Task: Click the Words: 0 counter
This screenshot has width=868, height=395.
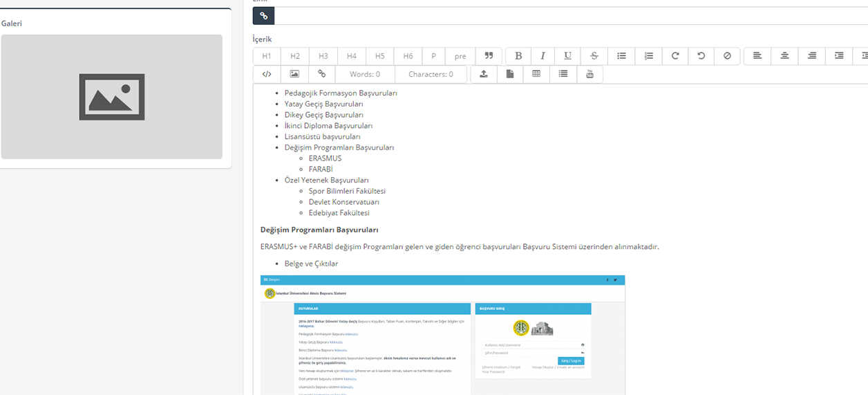Action: [x=365, y=74]
